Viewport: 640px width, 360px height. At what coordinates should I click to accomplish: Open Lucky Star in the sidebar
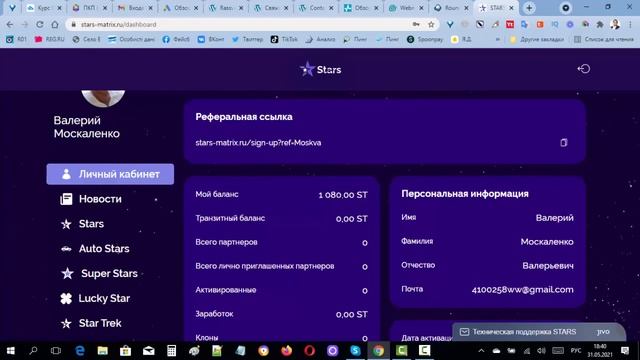pos(95,298)
